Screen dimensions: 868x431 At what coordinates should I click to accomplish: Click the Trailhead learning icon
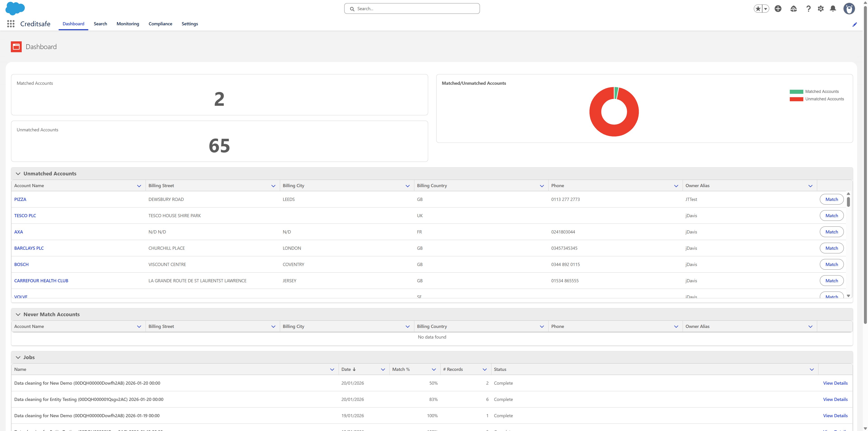click(x=793, y=8)
